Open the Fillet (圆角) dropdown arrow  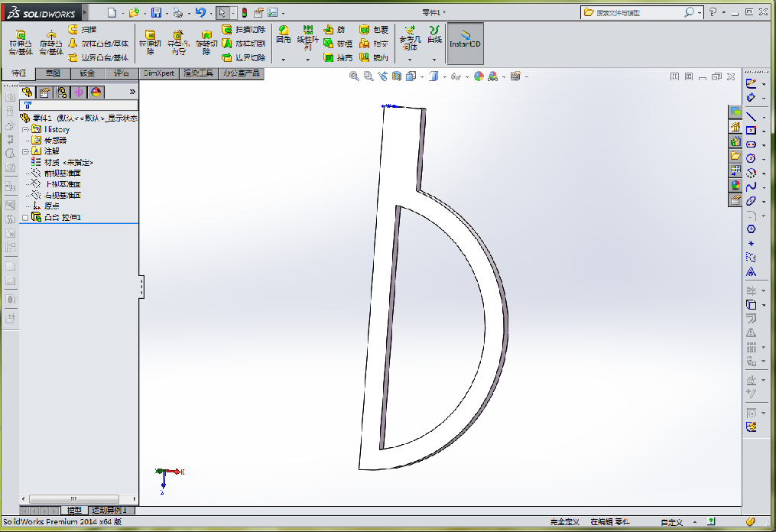click(x=284, y=60)
